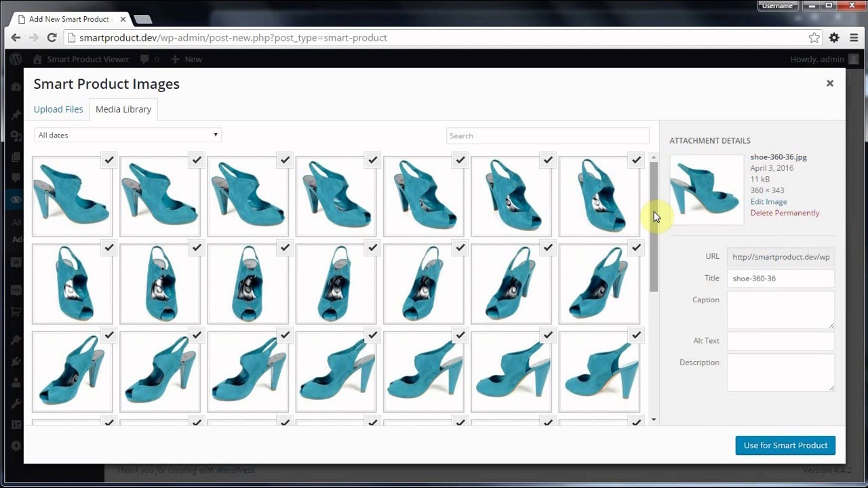Go back using browser back arrow
This screenshot has height=488, width=868.
pos(16,38)
